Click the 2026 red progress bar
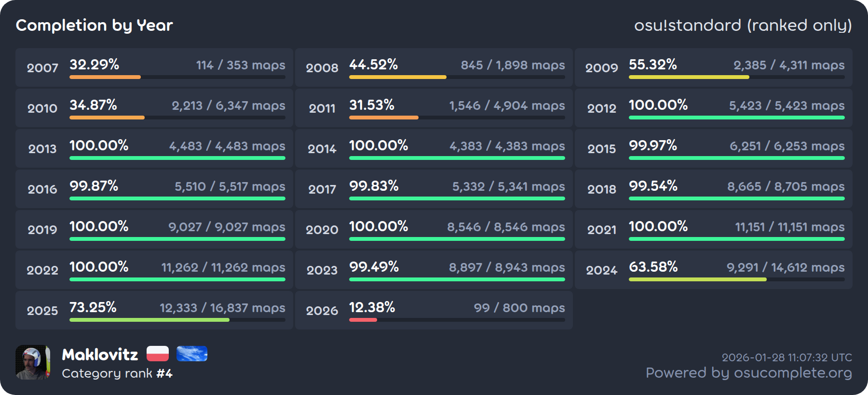868x395 pixels. [363, 320]
